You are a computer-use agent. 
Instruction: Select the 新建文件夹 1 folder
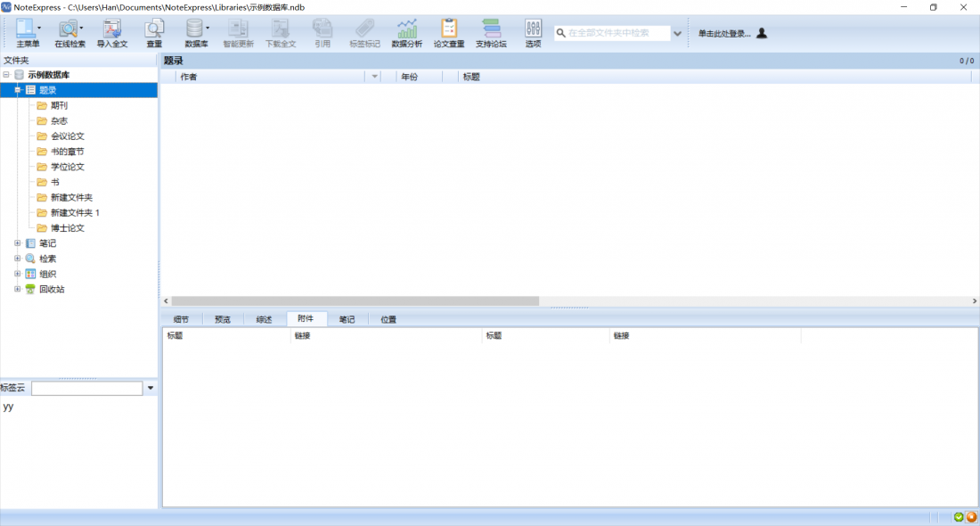pyautogui.click(x=75, y=213)
